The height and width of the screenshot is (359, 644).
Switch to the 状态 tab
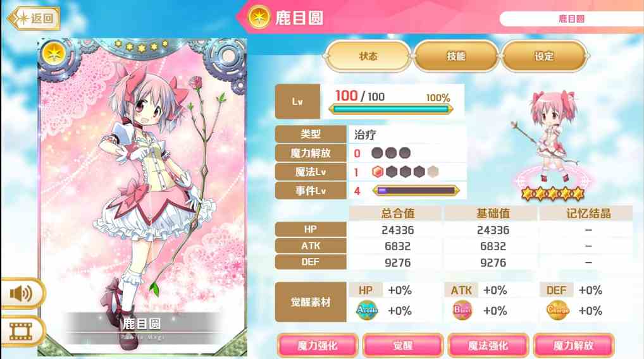click(x=368, y=56)
